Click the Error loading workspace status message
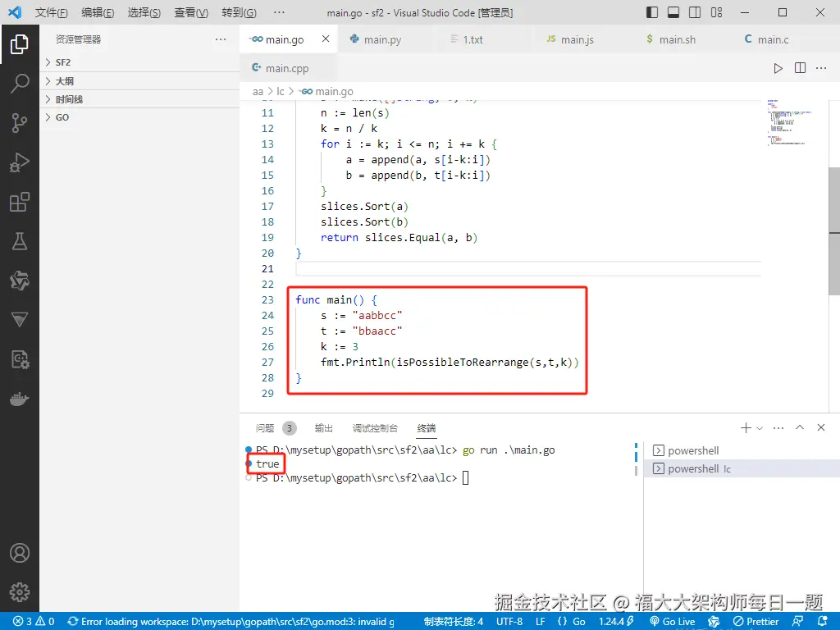 point(231,622)
